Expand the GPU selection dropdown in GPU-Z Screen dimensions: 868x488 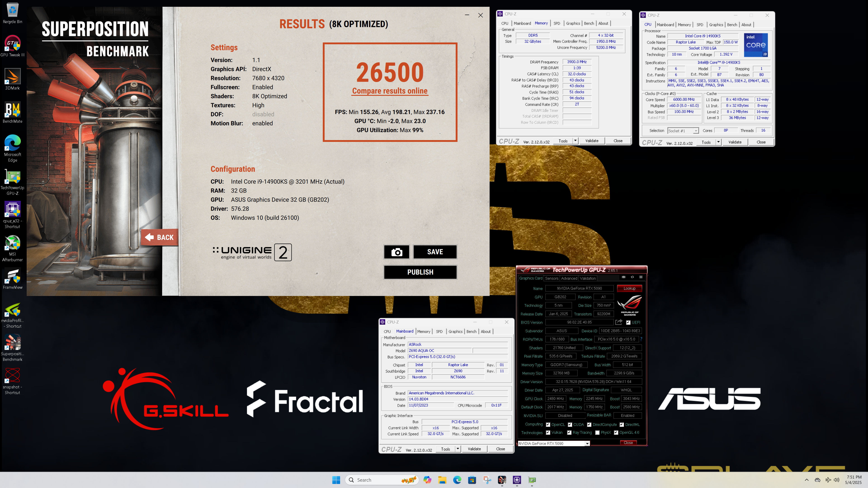coord(587,443)
